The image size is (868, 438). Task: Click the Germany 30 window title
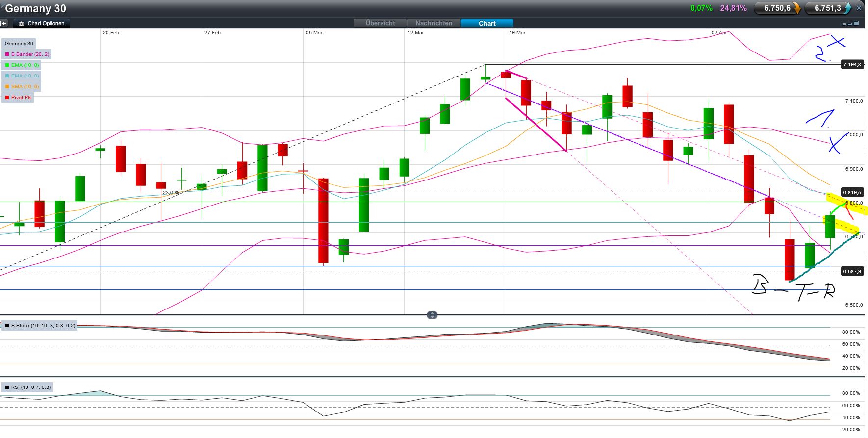coord(35,9)
